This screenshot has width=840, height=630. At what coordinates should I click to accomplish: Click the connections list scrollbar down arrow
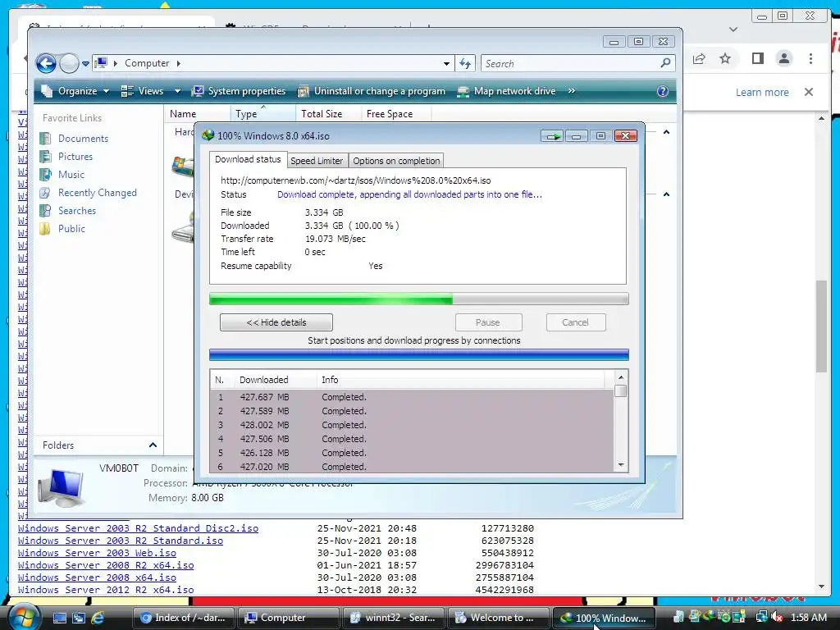621,465
